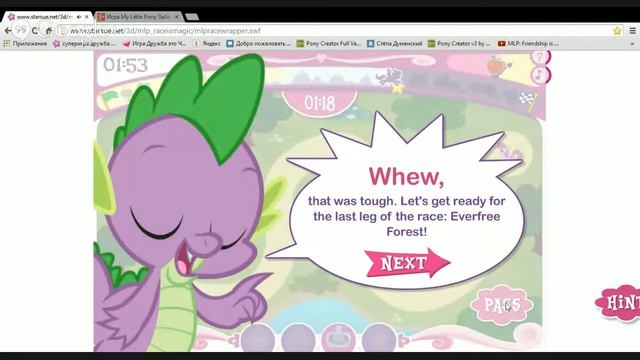Mute the audio icon on the starsue.net tab
Viewport: 640px width, 360px height.
pos(79,17)
